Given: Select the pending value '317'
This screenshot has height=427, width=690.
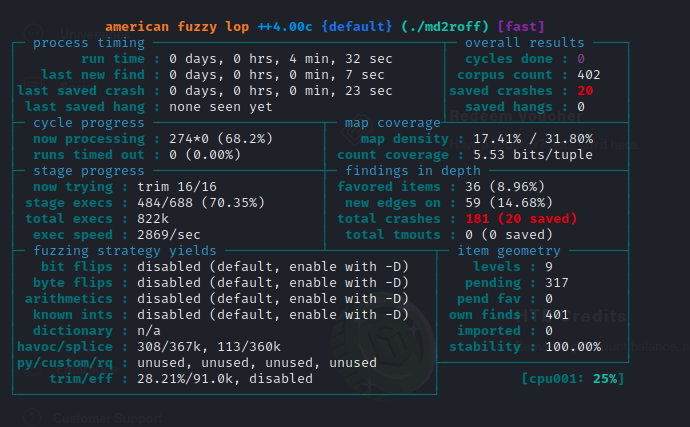Looking at the screenshot, I should [x=557, y=283].
